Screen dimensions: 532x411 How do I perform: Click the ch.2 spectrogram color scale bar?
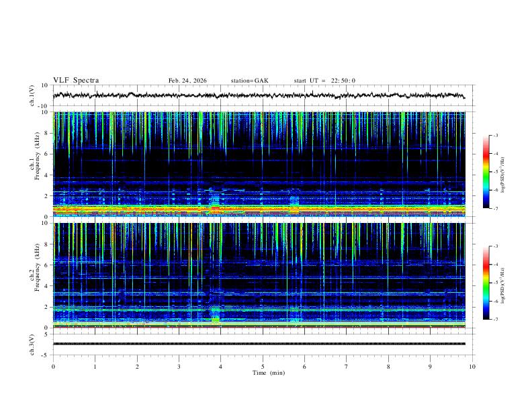click(486, 283)
